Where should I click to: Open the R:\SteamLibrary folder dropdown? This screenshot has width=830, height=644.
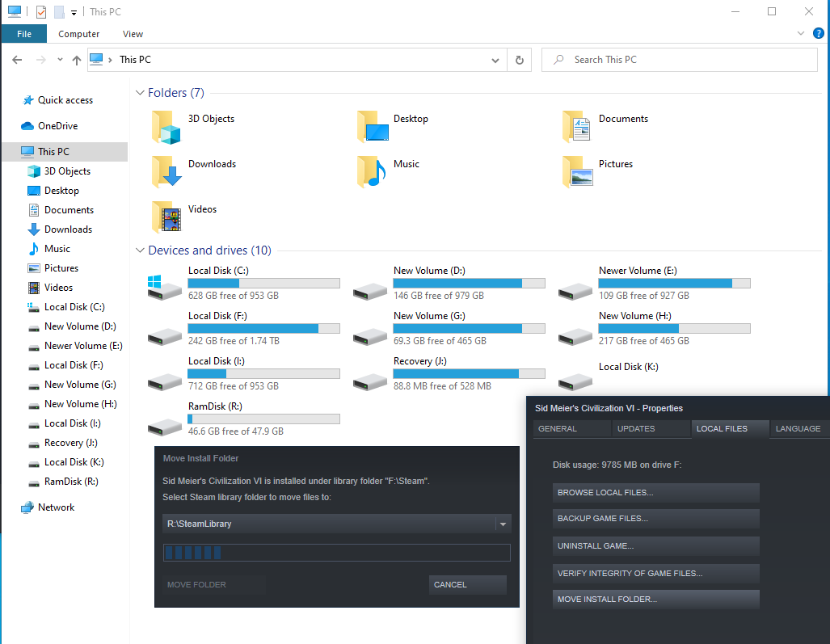point(503,524)
